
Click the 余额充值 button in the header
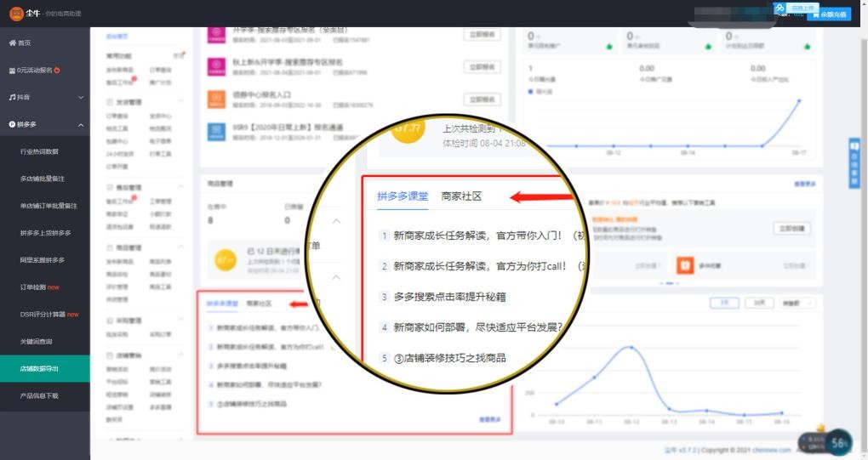[x=829, y=14]
